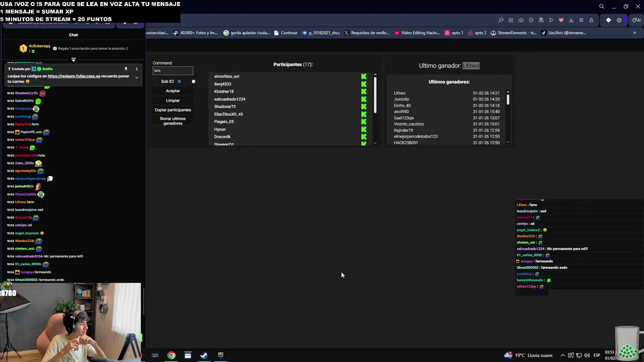Open the Sub X2 info icon

[x=179, y=81]
